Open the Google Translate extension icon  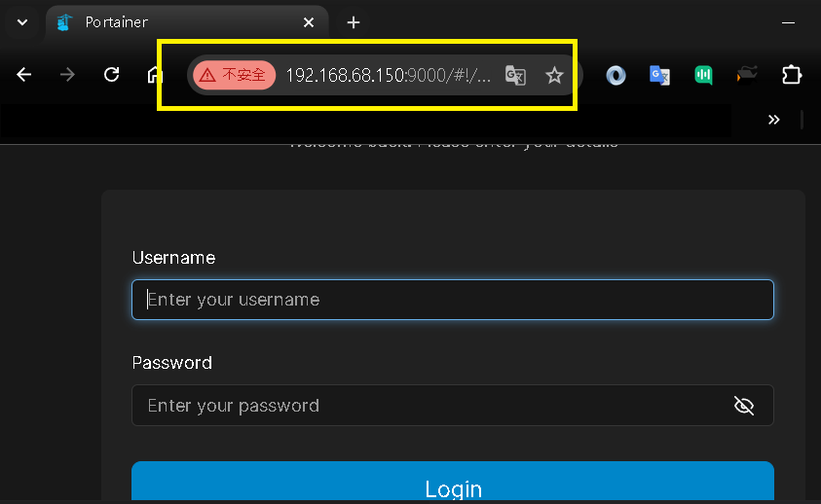pos(659,75)
